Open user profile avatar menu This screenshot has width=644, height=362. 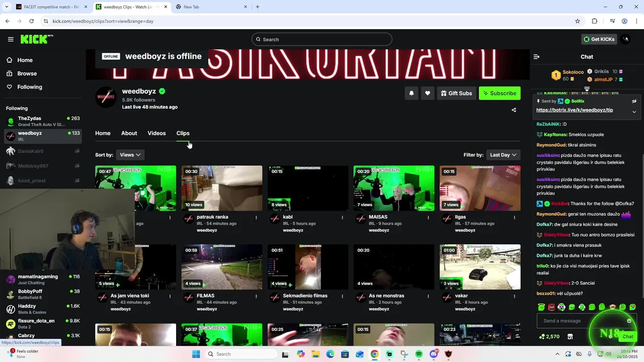click(625, 39)
